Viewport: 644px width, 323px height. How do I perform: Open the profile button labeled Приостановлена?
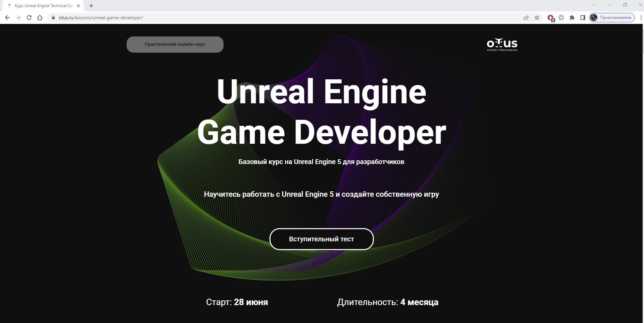(612, 18)
